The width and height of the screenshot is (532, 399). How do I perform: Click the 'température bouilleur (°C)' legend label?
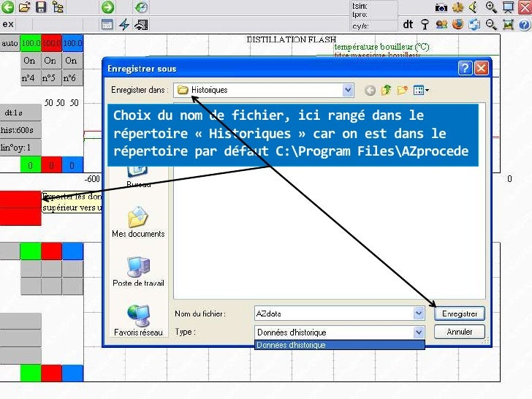(x=381, y=47)
